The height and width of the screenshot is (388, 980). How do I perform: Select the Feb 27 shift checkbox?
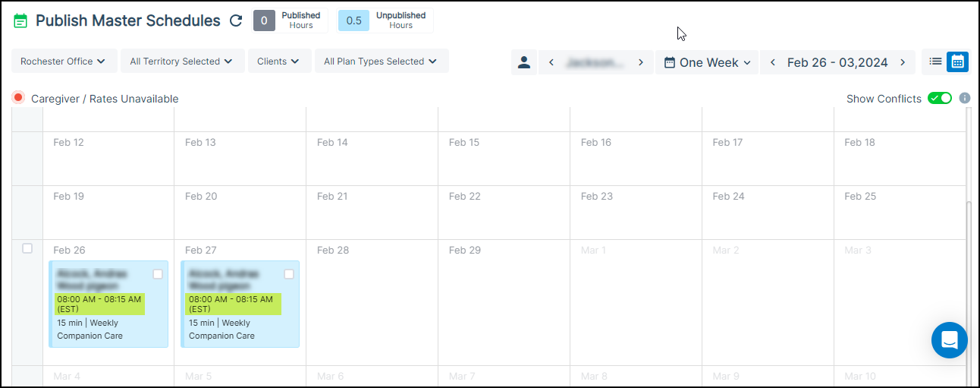coord(289,274)
